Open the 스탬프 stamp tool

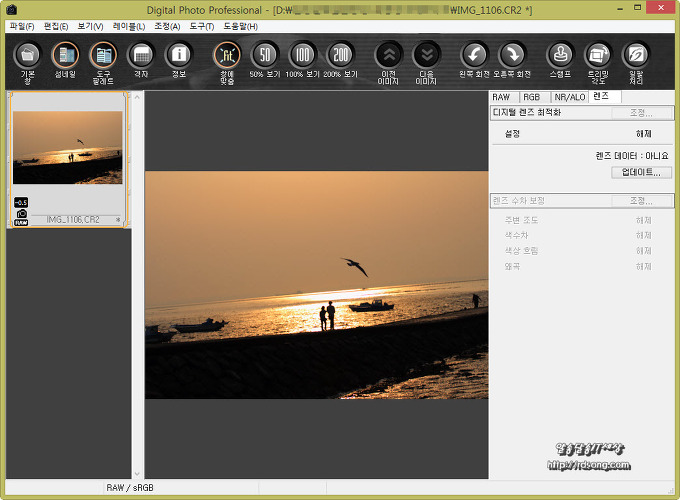click(x=560, y=56)
